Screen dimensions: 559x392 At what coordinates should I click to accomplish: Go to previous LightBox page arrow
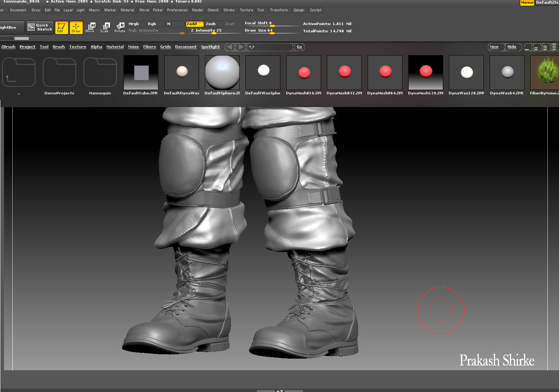pyautogui.click(x=230, y=47)
